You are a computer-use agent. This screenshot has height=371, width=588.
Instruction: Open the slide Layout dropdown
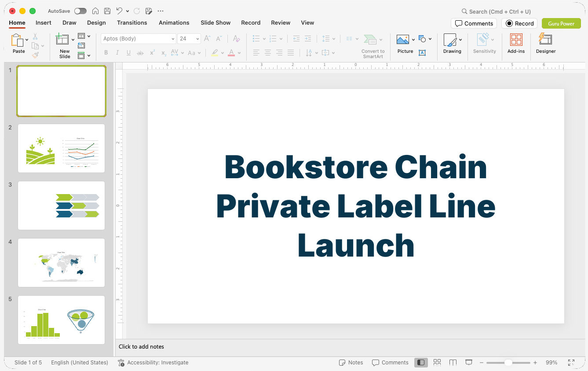coord(84,36)
